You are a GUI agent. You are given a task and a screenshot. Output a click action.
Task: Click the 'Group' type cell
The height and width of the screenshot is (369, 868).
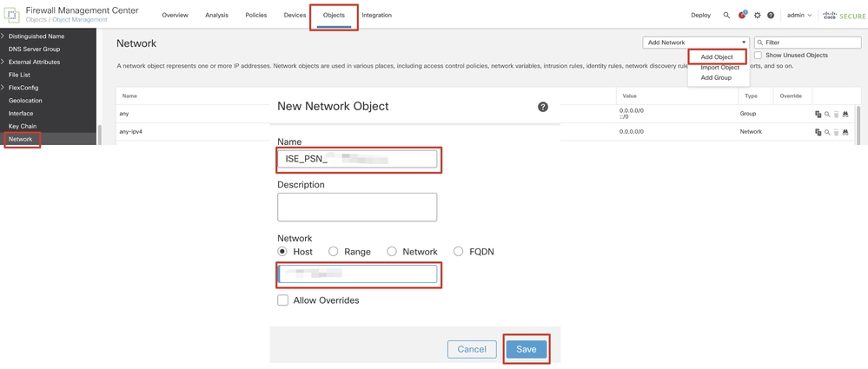[748, 114]
